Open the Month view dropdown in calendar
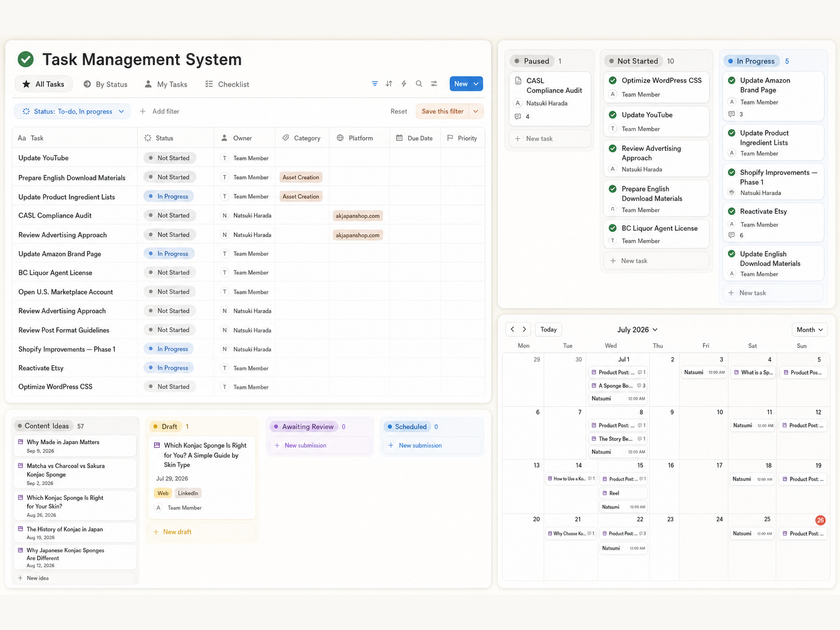The width and height of the screenshot is (840, 630). click(x=810, y=329)
